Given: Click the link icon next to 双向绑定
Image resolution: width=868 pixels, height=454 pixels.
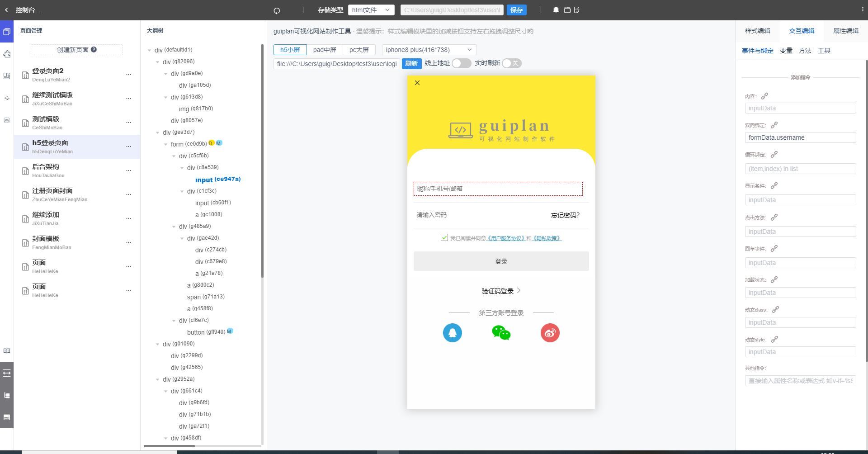Looking at the screenshot, I should (x=774, y=125).
